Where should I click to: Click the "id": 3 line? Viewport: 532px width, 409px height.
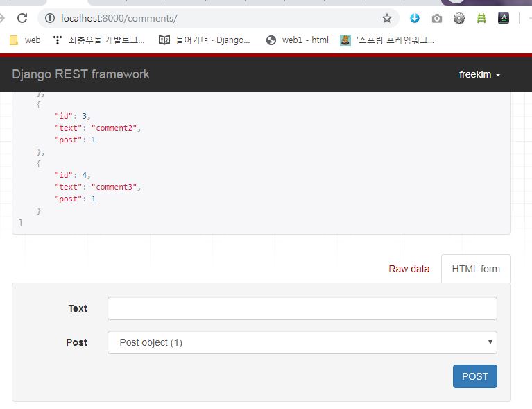pyautogui.click(x=72, y=116)
